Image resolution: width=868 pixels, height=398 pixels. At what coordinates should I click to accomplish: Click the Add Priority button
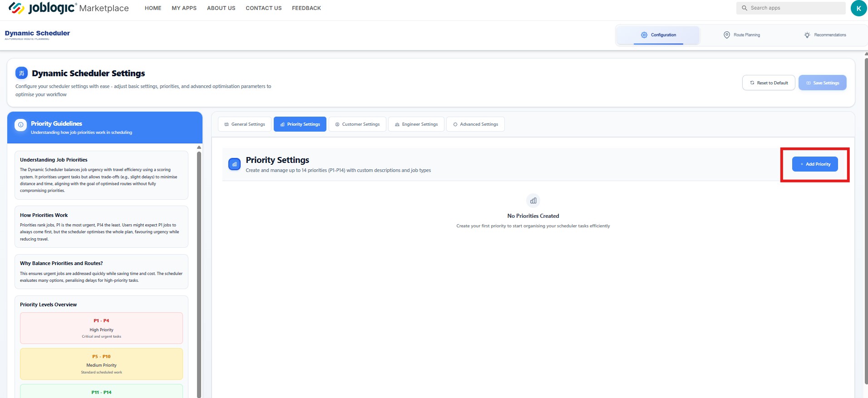815,164
